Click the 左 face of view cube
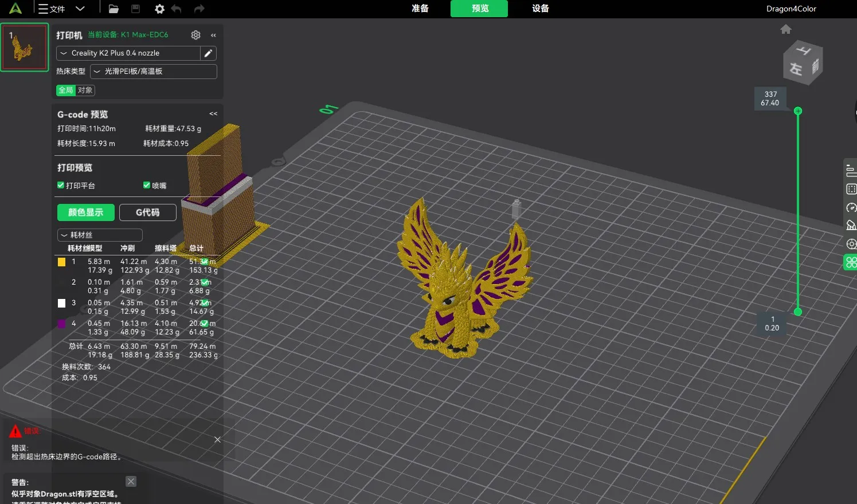 [796, 69]
